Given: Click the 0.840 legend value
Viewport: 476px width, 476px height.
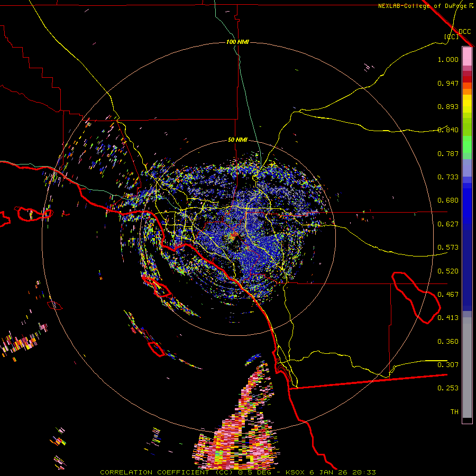Looking at the screenshot, I should [448, 130].
